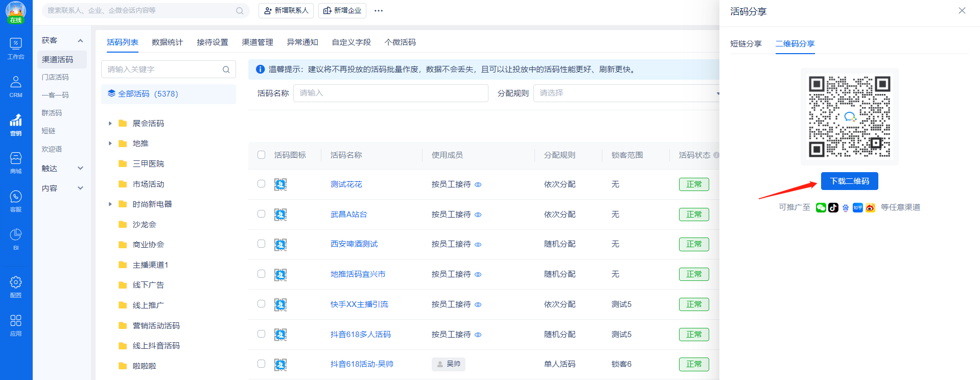Click the QR icon for 武昌A站台
This screenshot has height=380, width=980.
pyautogui.click(x=281, y=215)
